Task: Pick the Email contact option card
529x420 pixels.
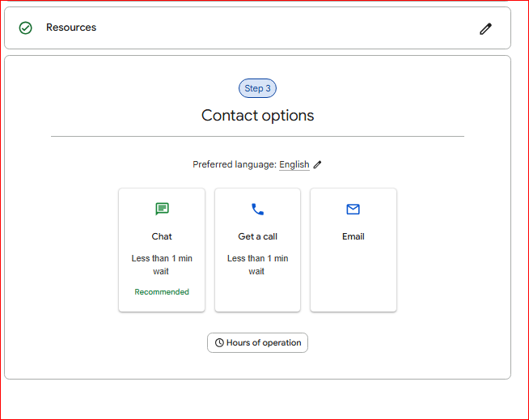Action: (x=353, y=250)
